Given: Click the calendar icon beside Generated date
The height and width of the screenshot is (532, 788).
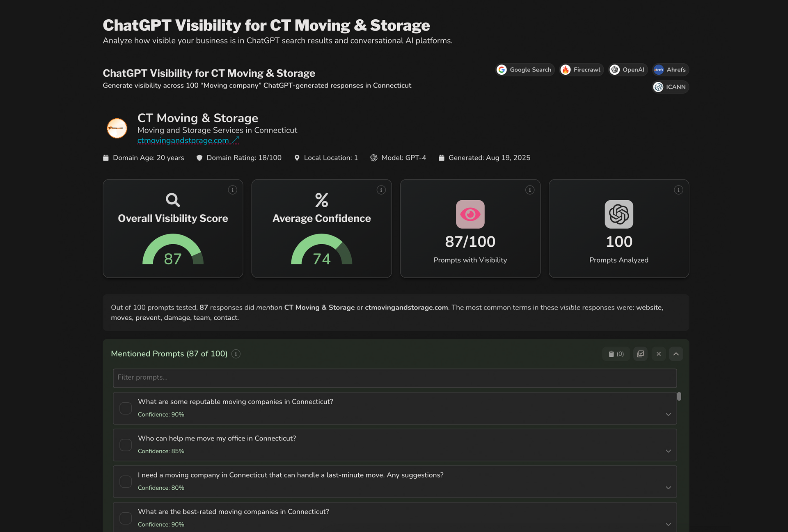Looking at the screenshot, I should [x=442, y=158].
